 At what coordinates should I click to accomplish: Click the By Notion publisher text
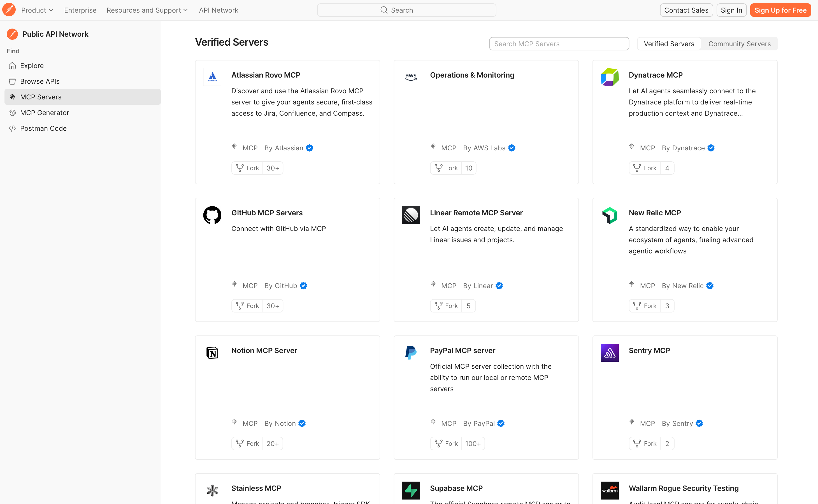280,423
